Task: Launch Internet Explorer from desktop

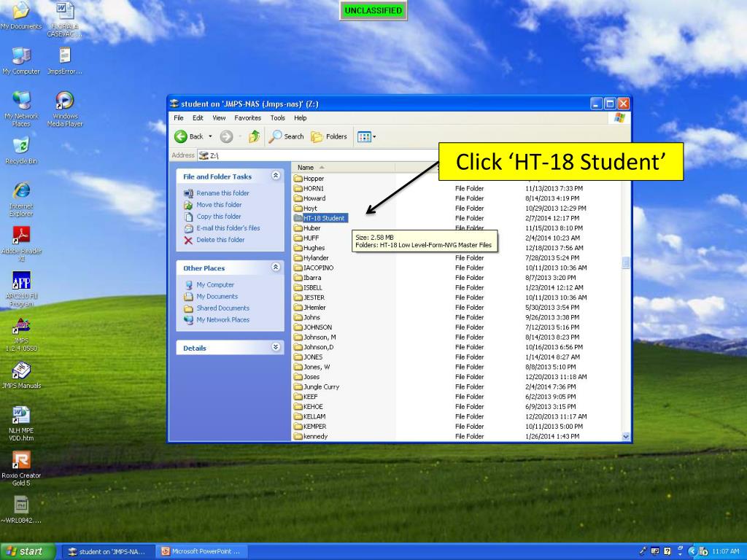Action: (x=21, y=199)
